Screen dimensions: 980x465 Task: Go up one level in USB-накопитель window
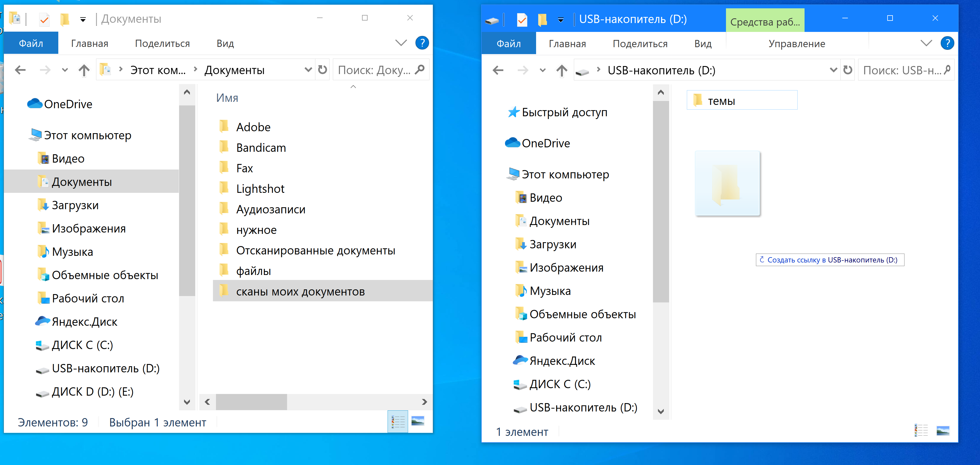point(562,70)
